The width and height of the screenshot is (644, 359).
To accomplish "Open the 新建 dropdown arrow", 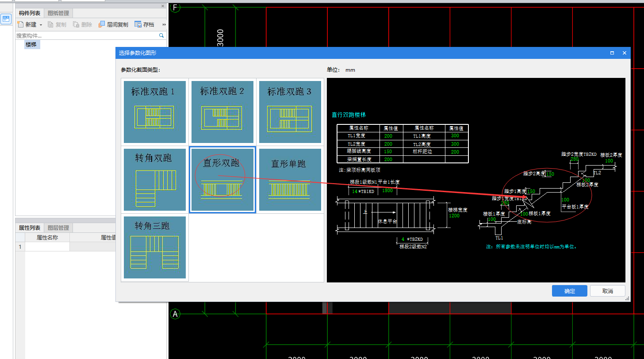I will [41, 25].
